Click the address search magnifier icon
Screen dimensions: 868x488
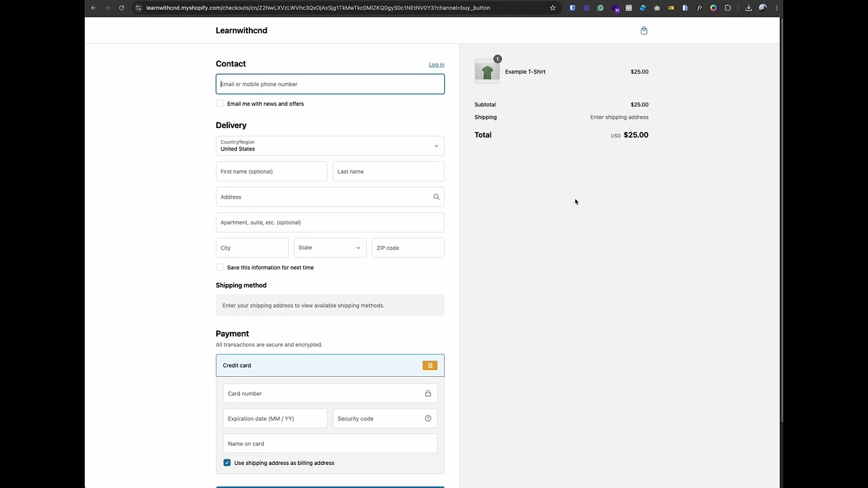pos(436,197)
